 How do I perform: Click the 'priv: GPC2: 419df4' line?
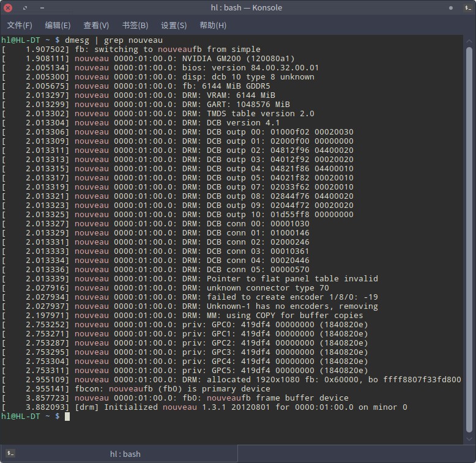pyautogui.click(x=185, y=343)
